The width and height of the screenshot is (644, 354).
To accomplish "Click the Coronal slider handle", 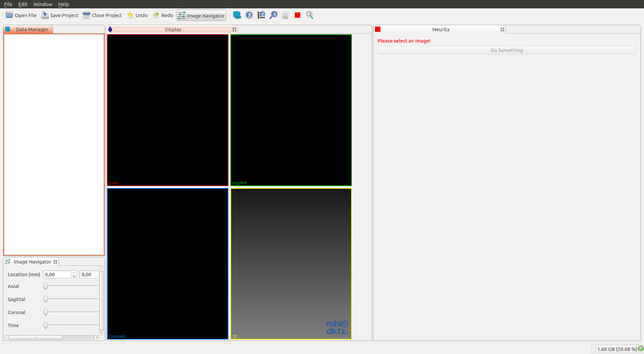I will point(46,312).
